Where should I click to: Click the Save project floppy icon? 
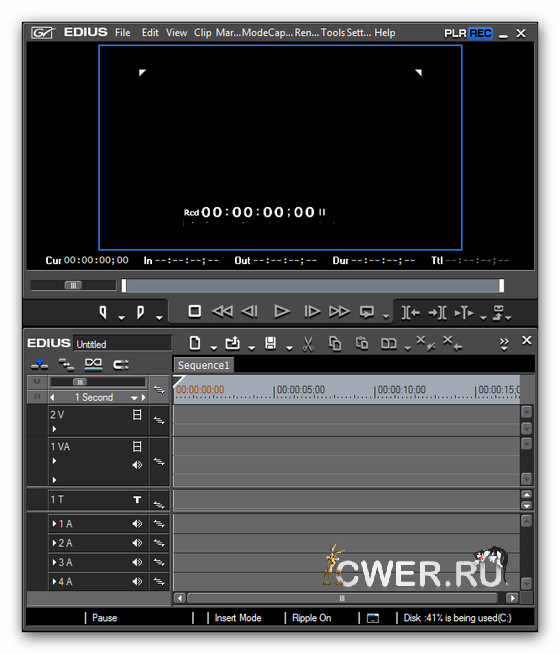point(270,343)
